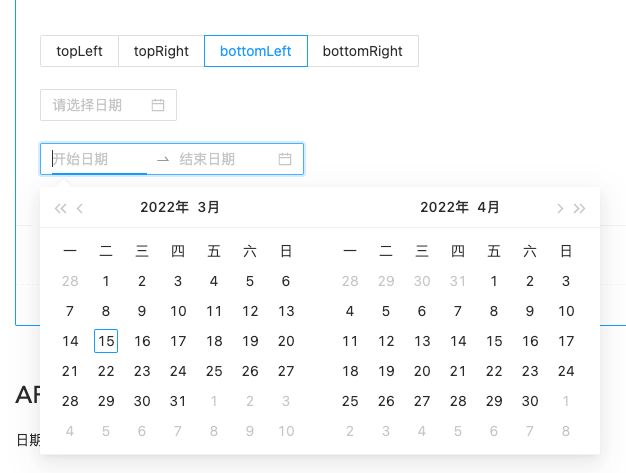Pick greyed February 28 in March panel
Image resolution: width=626 pixels, height=473 pixels.
(x=70, y=281)
